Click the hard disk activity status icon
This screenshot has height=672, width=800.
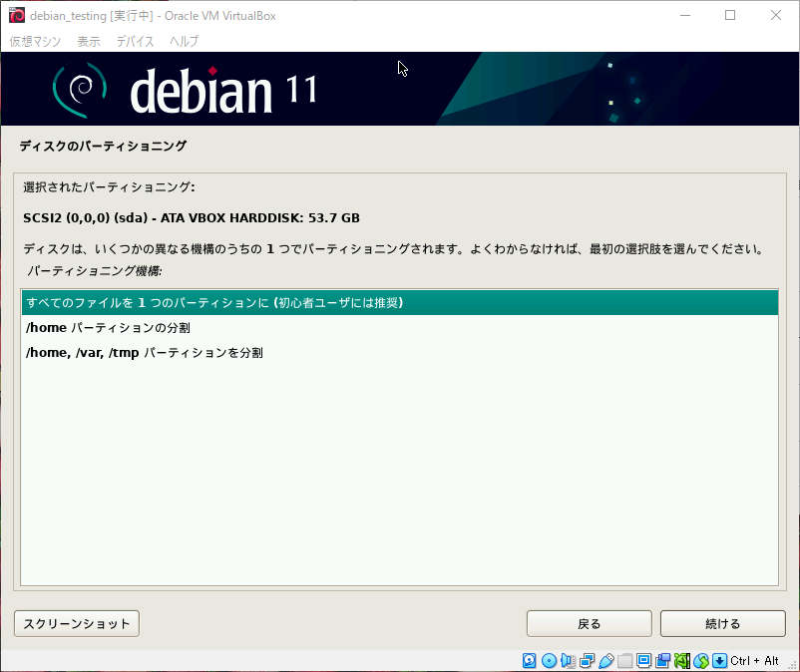point(530,661)
